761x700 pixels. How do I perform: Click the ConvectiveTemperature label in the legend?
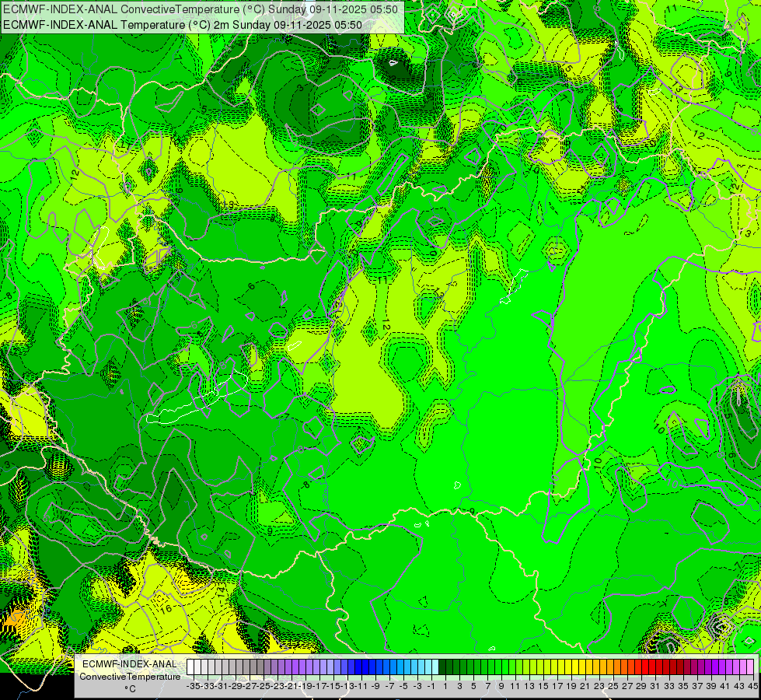[130, 676]
